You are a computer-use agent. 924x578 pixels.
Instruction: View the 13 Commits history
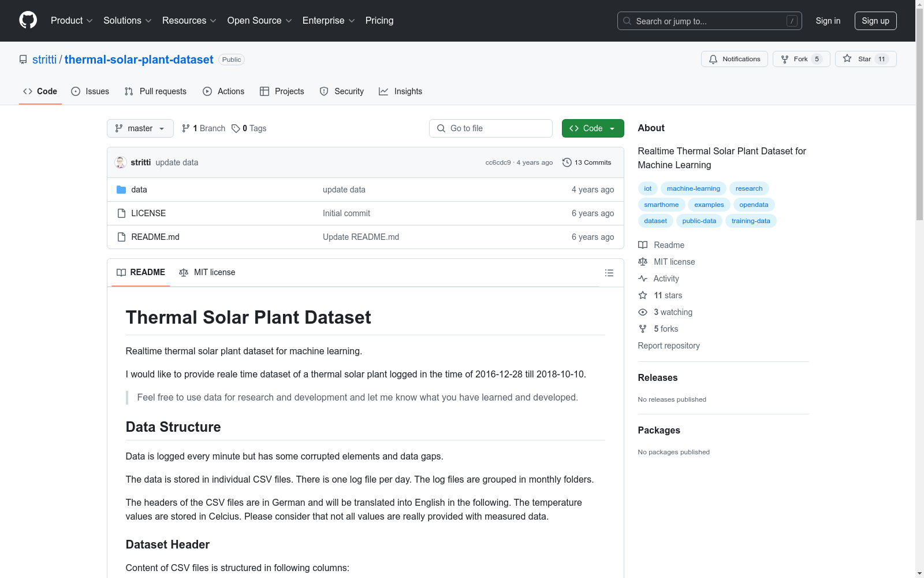587,162
